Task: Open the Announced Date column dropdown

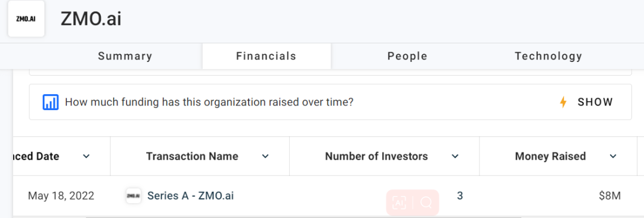Action: point(86,157)
